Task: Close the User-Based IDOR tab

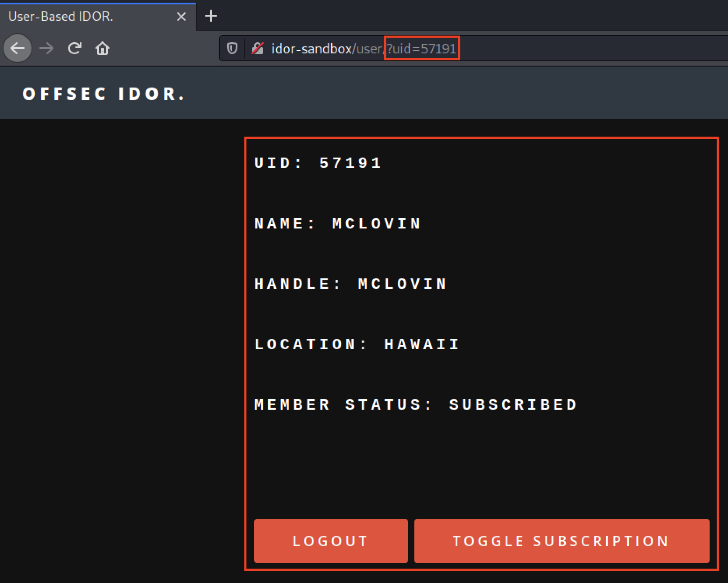Action: [x=181, y=17]
